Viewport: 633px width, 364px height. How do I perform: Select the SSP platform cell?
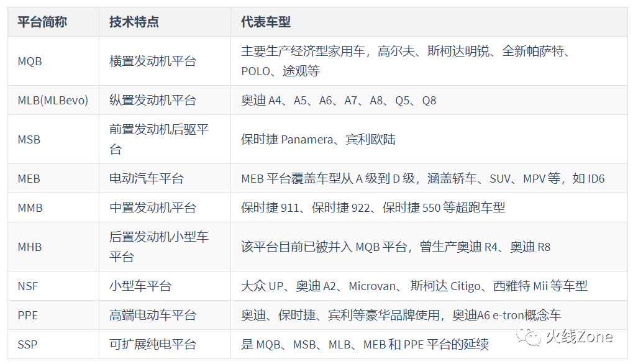click(53, 344)
